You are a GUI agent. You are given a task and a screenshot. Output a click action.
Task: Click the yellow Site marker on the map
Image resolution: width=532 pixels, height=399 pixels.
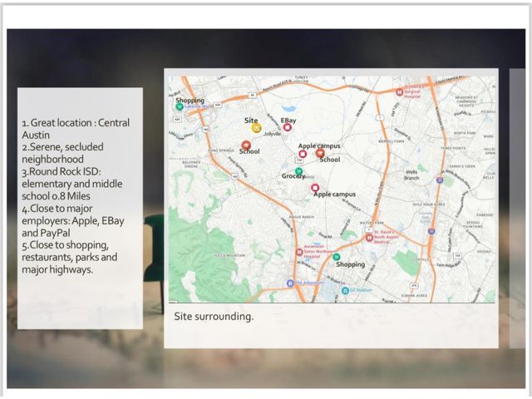pyautogui.click(x=256, y=128)
